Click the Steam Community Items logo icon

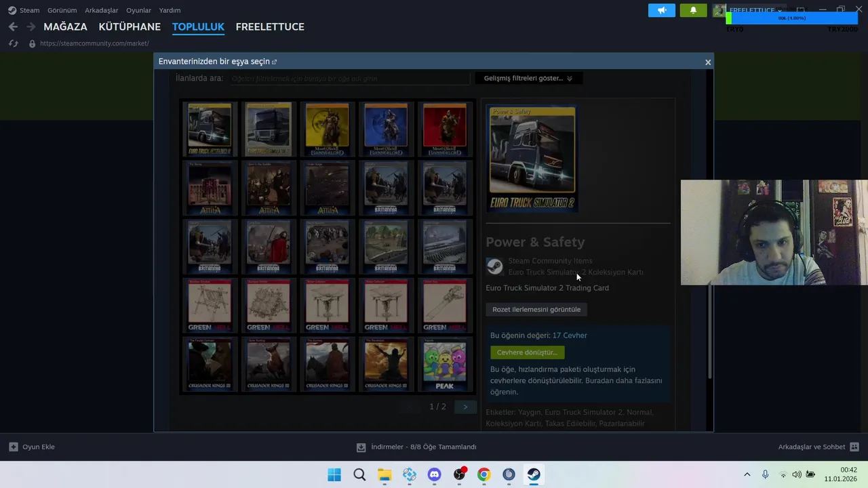pyautogui.click(x=494, y=266)
